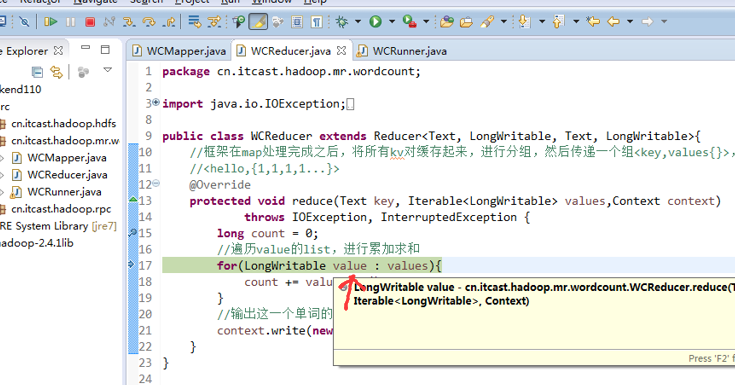Open WCMapper.java in Explorer tree
The image size is (735, 385).
tap(67, 158)
